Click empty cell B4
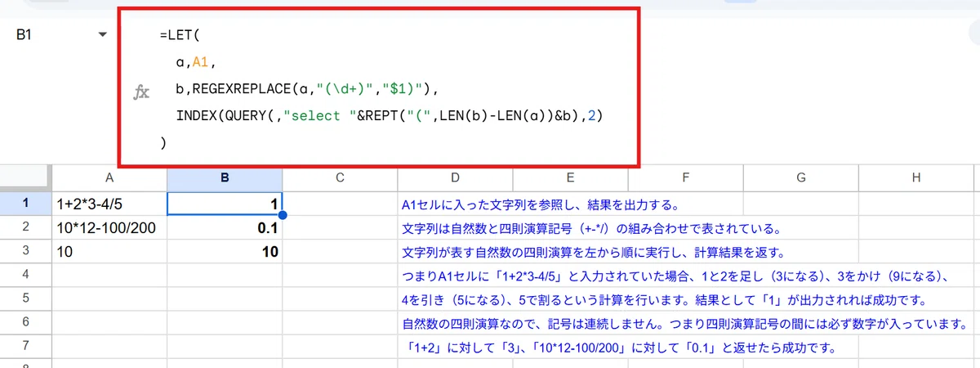 [x=225, y=276]
